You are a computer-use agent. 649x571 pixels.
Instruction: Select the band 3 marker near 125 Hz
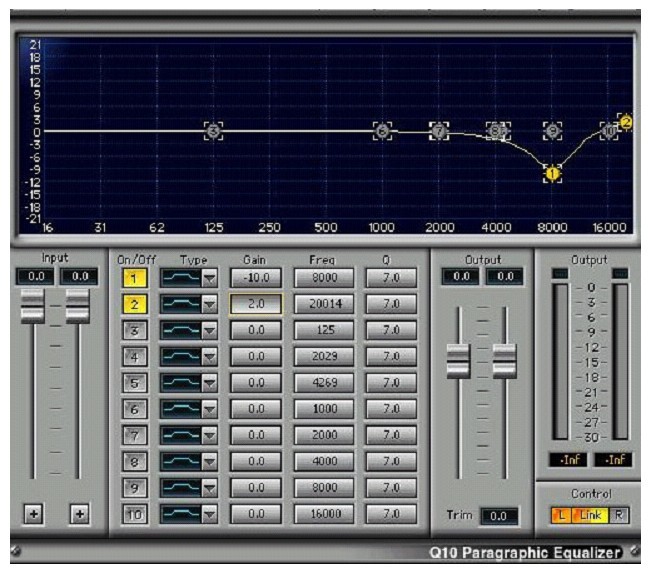point(212,130)
